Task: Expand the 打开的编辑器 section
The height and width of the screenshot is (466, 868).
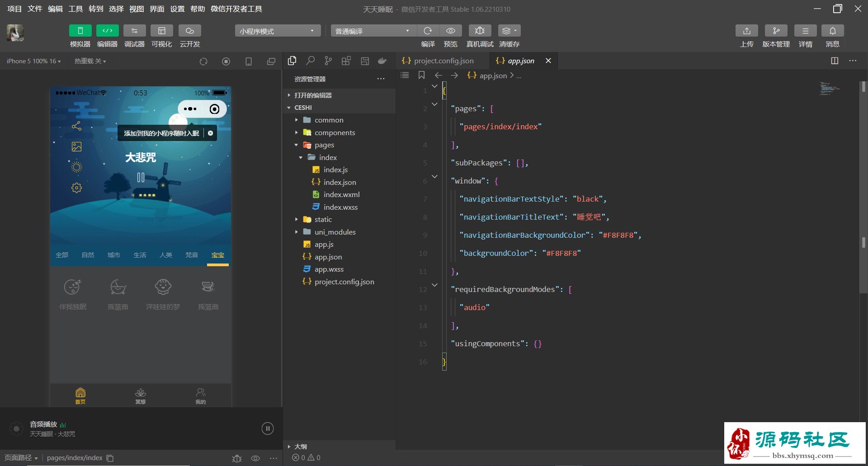Action: point(339,95)
